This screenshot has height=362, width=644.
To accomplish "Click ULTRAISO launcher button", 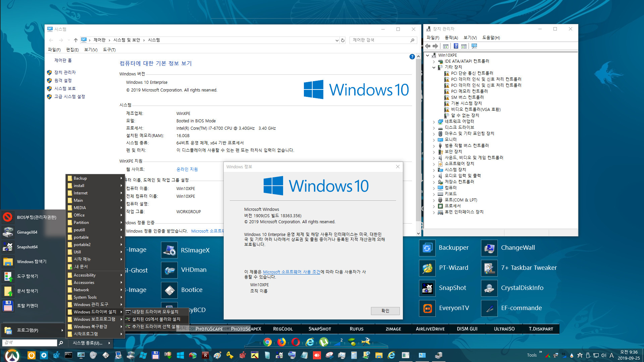I will pyautogui.click(x=504, y=329).
